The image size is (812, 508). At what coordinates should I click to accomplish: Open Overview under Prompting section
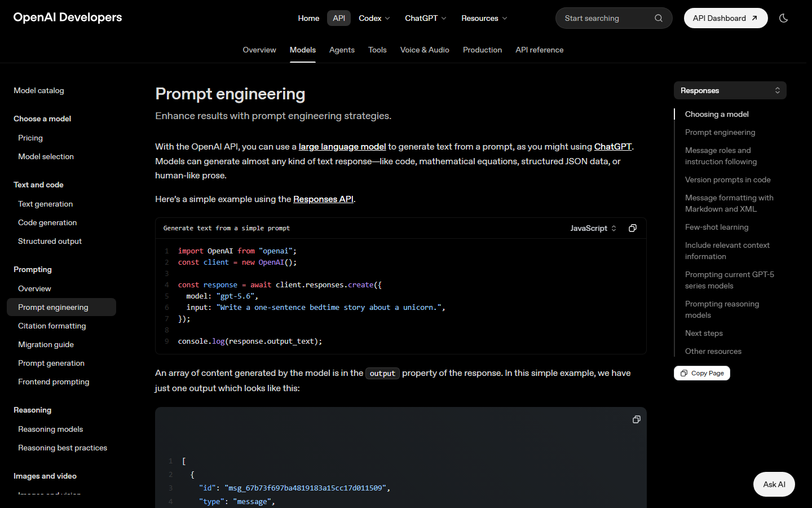coord(34,288)
